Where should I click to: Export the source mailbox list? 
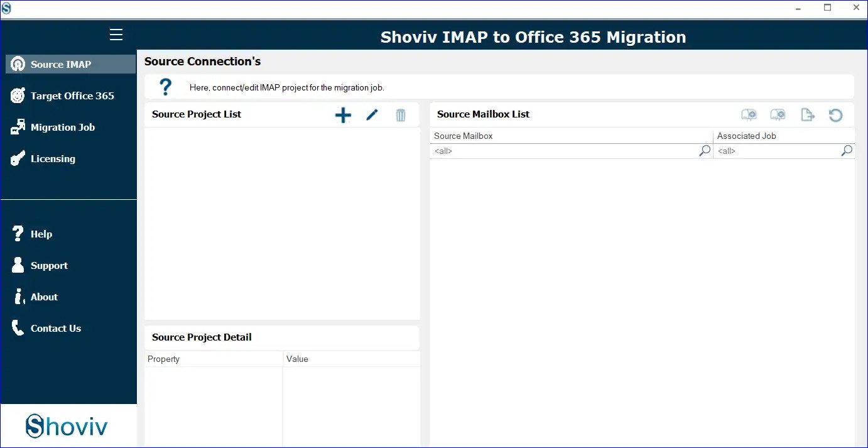click(x=807, y=115)
